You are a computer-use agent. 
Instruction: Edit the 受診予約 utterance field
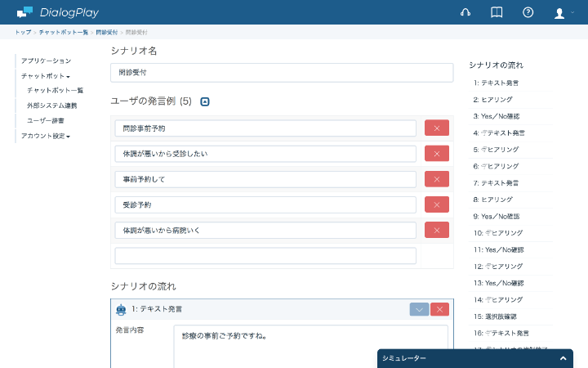coord(265,205)
